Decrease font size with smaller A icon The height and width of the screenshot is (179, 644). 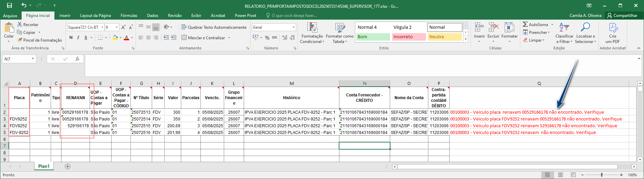tap(131, 27)
